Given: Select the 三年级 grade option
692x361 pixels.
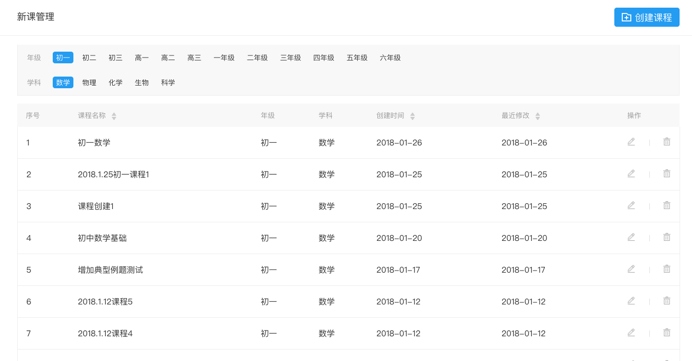Looking at the screenshot, I should tap(290, 58).
